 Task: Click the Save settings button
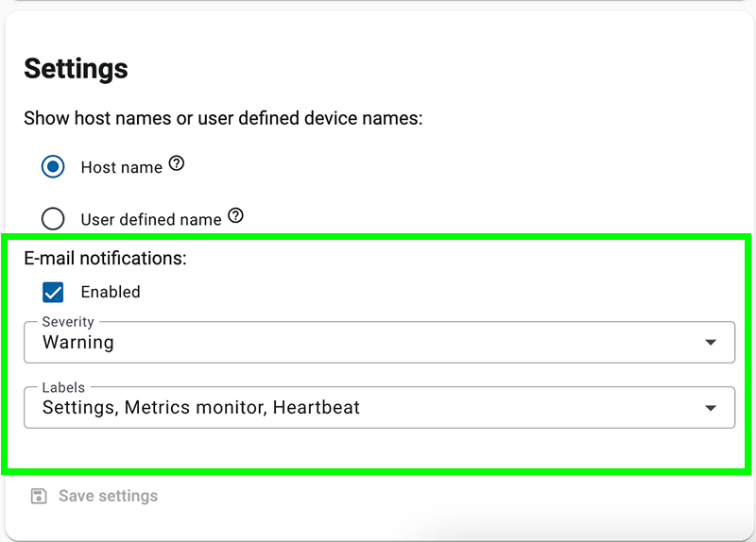tap(94, 496)
